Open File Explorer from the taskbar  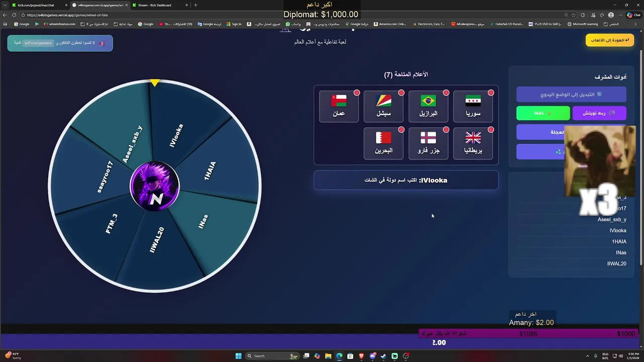pyautogui.click(x=328, y=356)
